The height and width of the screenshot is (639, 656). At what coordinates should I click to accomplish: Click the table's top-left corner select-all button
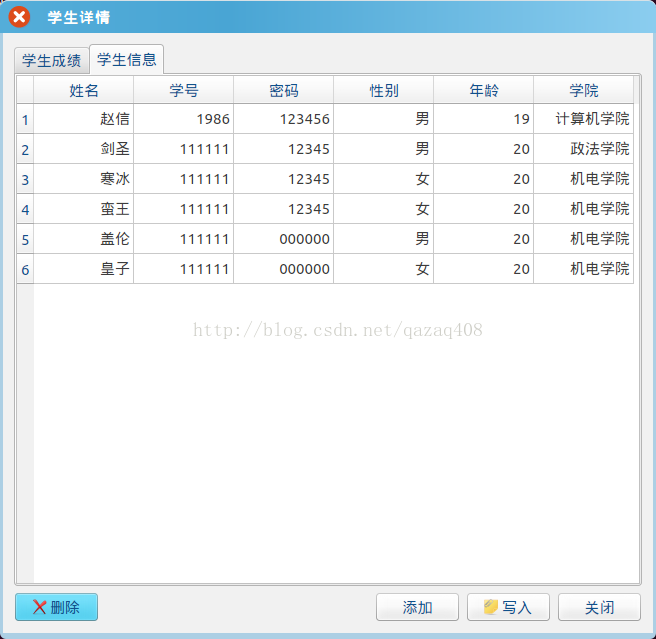tap(25, 90)
